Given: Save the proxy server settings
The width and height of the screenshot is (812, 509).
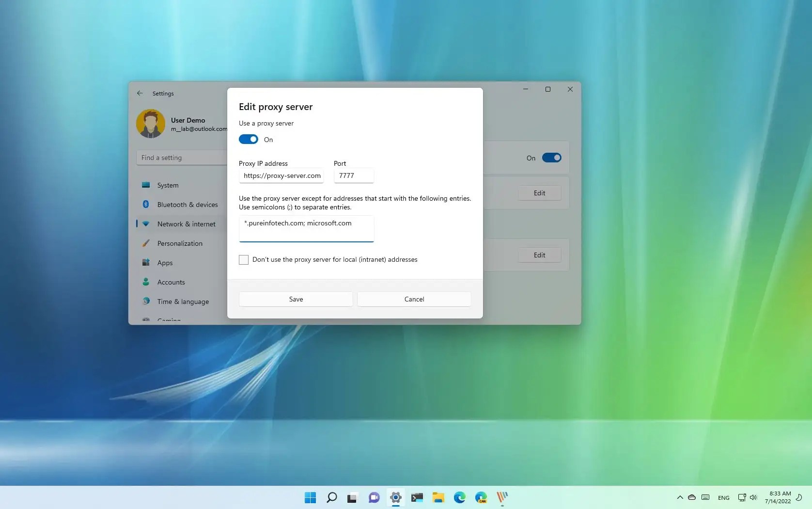Looking at the screenshot, I should coord(296,299).
